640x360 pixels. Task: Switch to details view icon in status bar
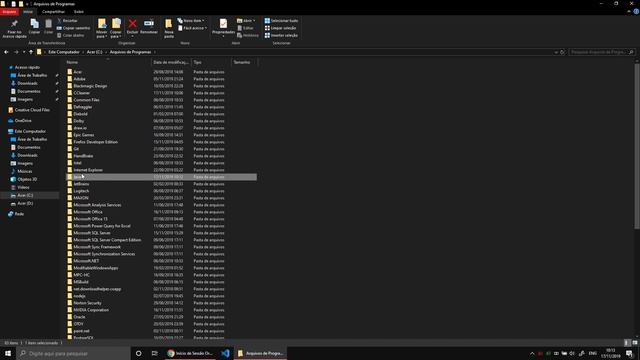tap(627, 343)
